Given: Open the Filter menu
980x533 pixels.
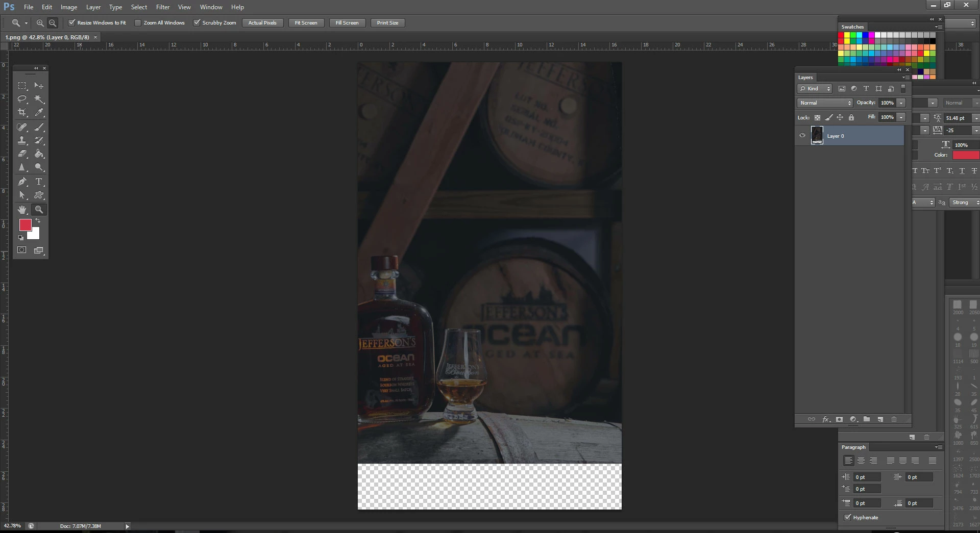Looking at the screenshot, I should coord(163,7).
